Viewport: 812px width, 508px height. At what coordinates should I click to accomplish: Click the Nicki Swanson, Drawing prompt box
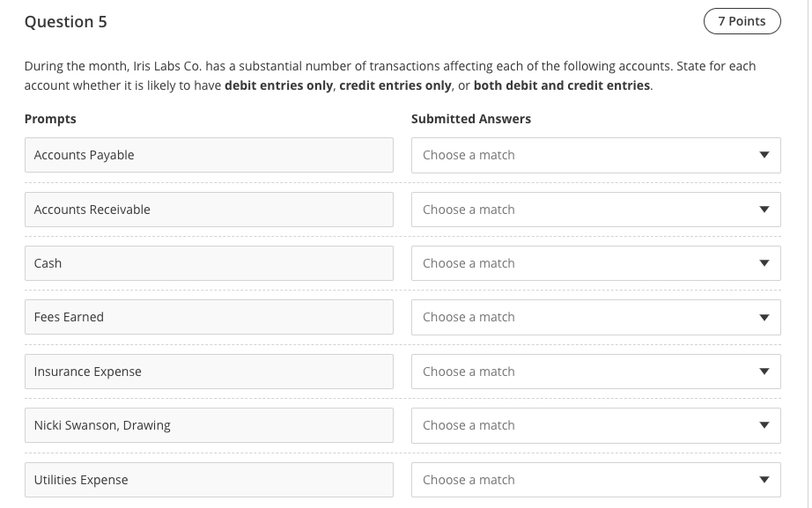(x=209, y=425)
